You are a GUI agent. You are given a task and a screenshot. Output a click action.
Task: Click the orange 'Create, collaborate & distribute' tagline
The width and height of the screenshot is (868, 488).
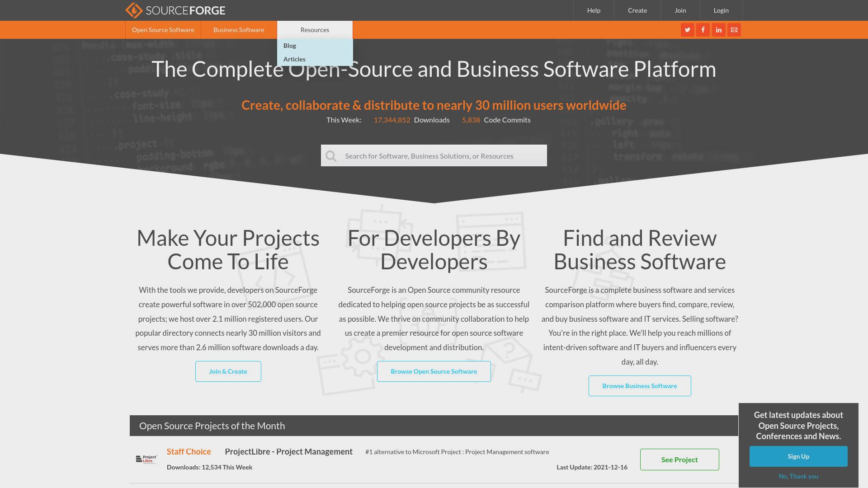coord(434,105)
